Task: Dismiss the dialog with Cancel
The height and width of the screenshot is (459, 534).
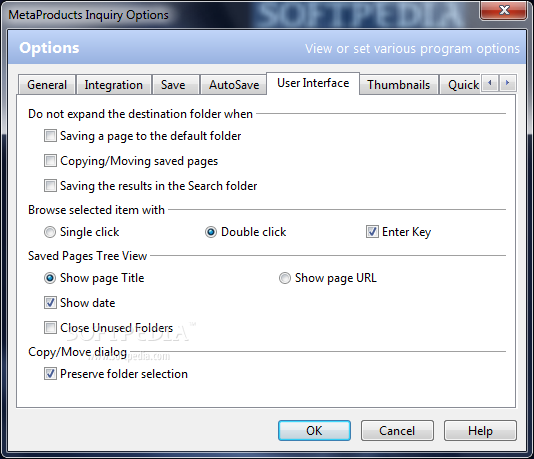Action: click(397, 431)
